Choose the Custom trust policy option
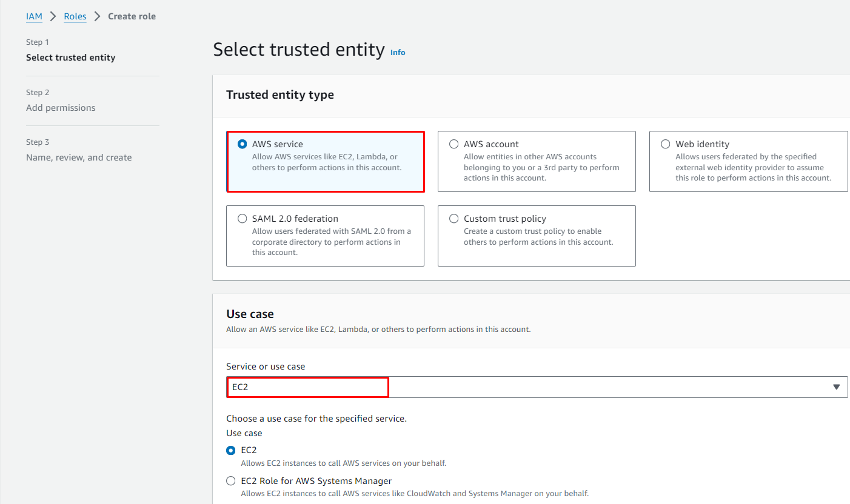Viewport: 850px width, 504px height. (454, 219)
